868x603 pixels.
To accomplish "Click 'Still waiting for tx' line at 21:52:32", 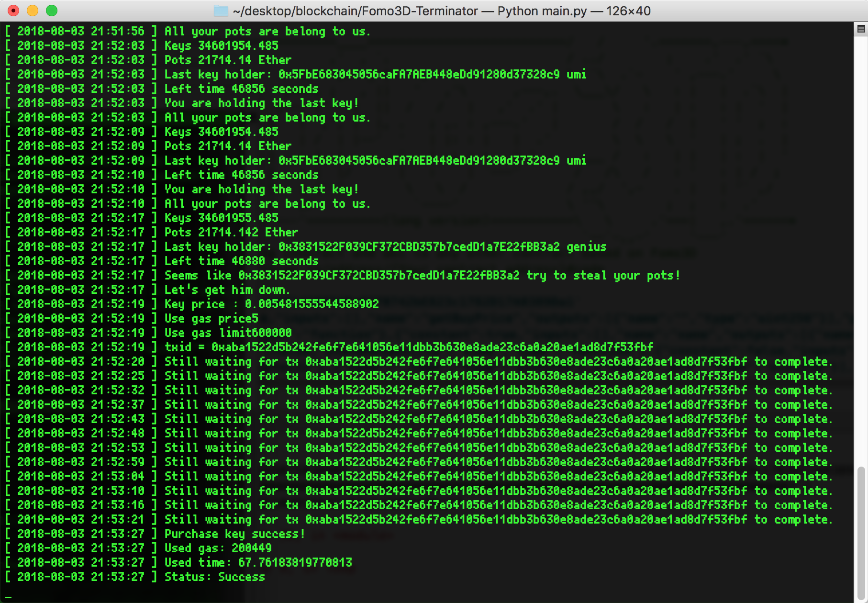I will [x=419, y=390].
